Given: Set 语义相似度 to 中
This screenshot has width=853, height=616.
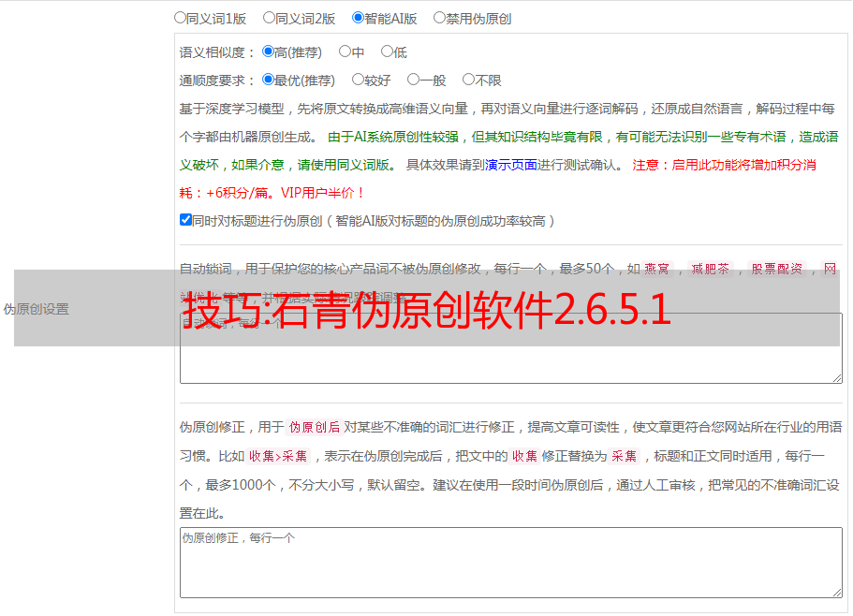Looking at the screenshot, I should (345, 51).
